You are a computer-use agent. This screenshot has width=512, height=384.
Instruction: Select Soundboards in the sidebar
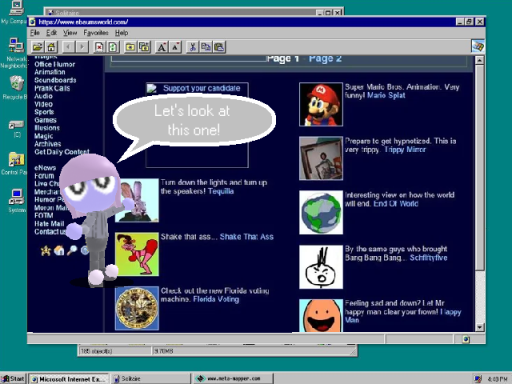[55, 80]
